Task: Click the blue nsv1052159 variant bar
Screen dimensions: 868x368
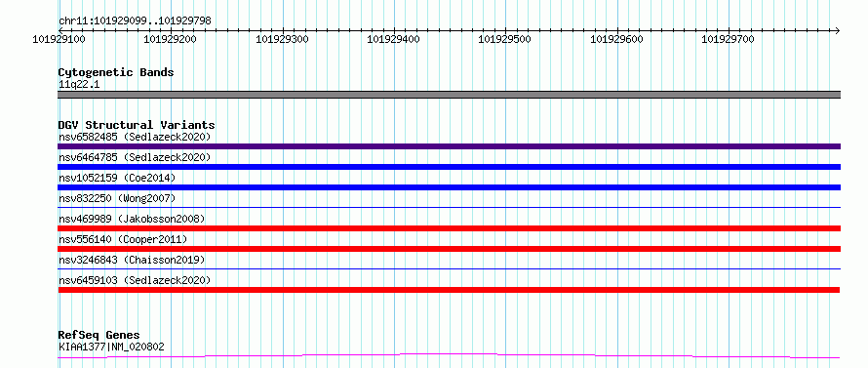Action: [449, 187]
